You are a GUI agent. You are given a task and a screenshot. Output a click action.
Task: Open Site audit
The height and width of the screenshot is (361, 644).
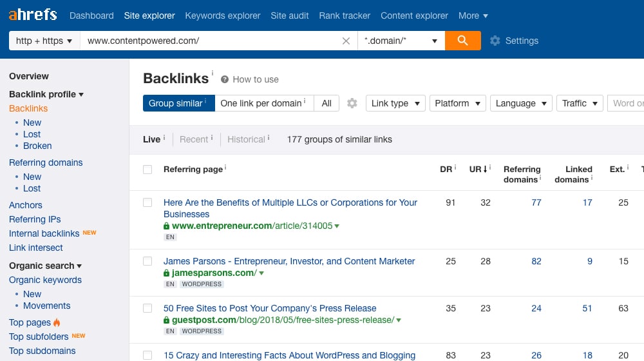290,15
